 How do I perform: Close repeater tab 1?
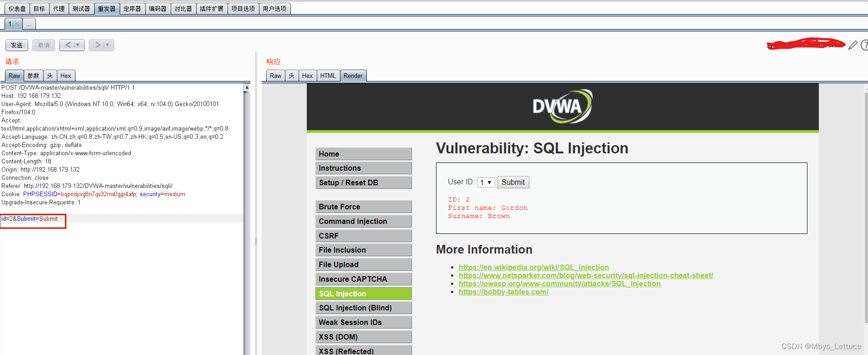tap(17, 24)
